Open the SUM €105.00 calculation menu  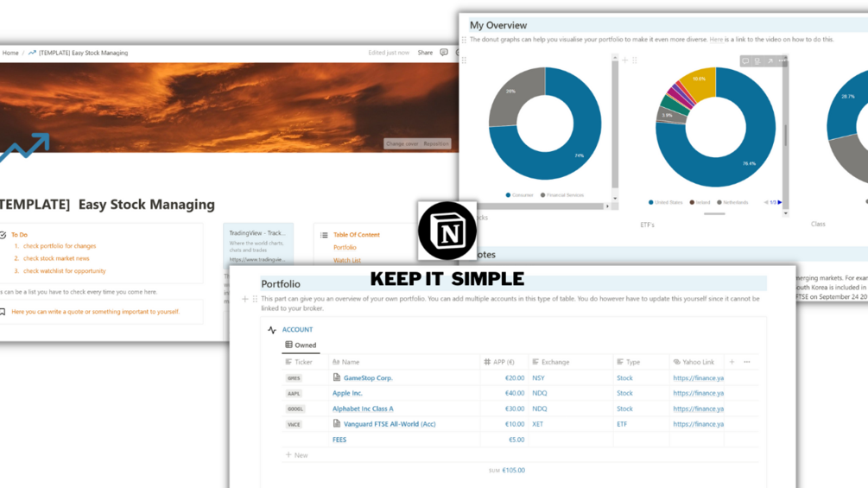[x=506, y=471]
